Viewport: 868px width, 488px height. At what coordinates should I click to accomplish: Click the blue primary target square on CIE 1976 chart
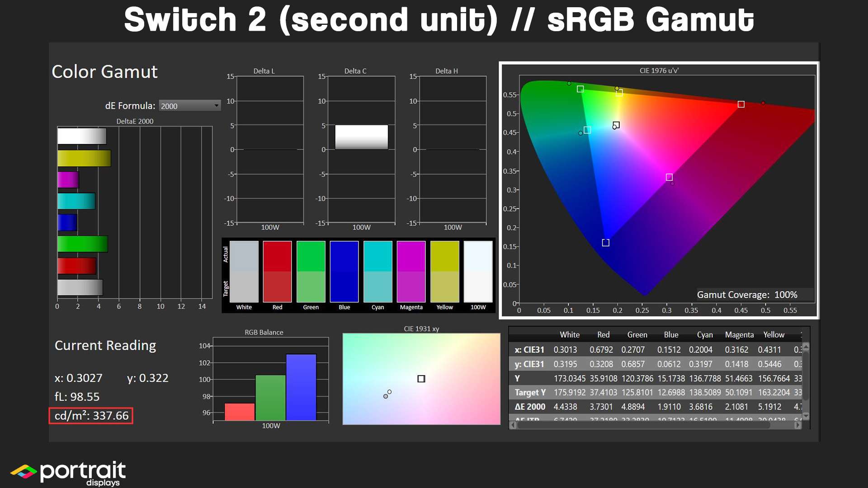[x=606, y=243]
